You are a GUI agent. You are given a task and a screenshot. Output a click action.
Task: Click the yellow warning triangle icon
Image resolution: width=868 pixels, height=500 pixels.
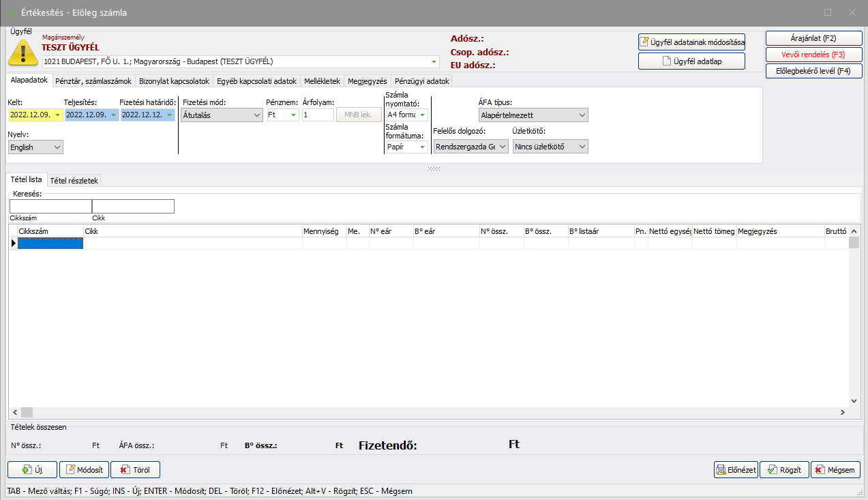(22, 52)
